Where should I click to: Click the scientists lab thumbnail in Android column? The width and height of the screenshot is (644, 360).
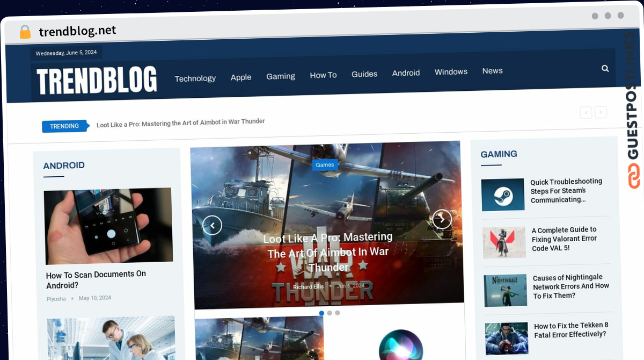(x=111, y=338)
